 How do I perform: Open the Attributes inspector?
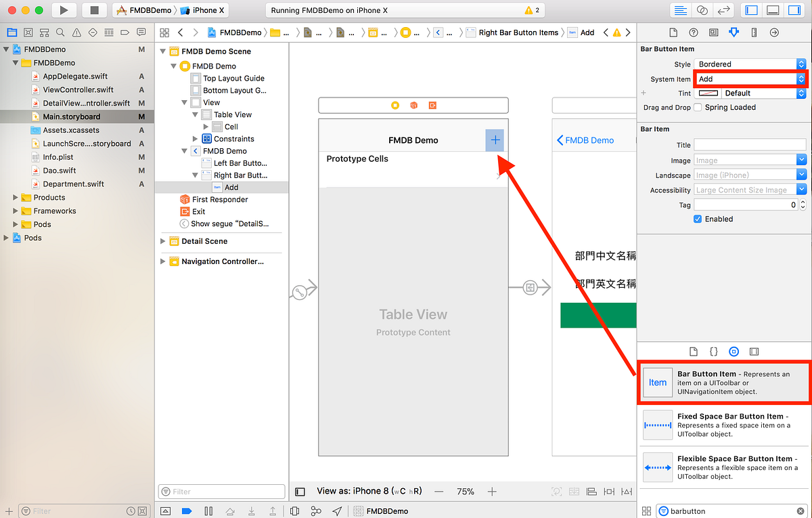pos(734,32)
